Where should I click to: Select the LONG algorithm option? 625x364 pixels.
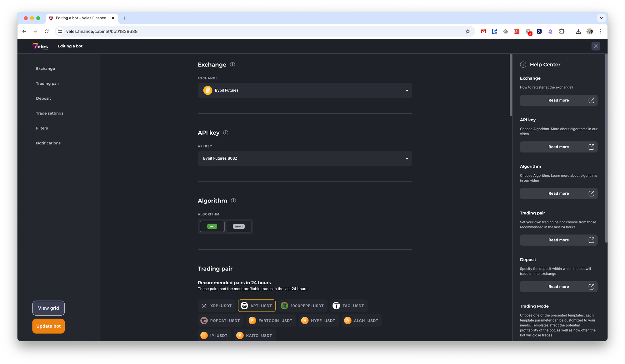(x=212, y=227)
